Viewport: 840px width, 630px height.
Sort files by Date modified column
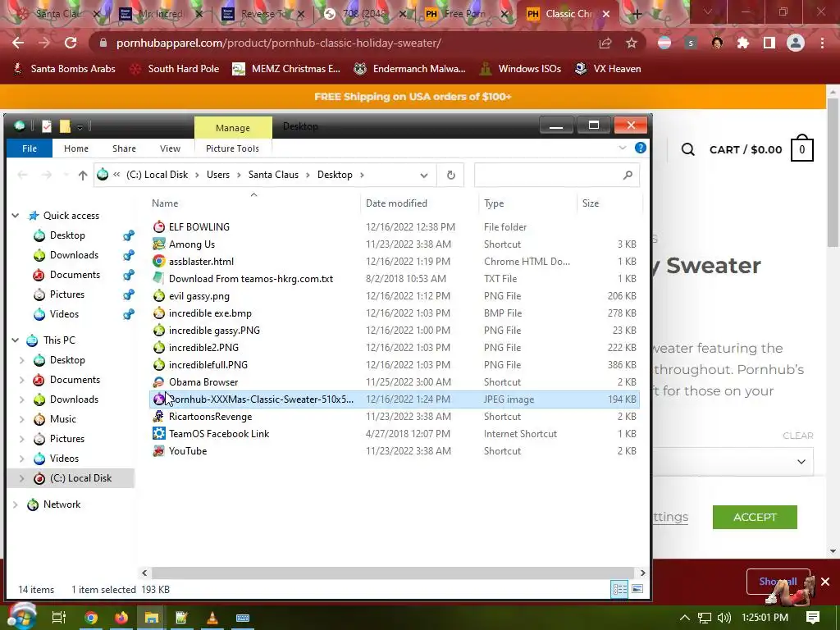click(x=396, y=203)
